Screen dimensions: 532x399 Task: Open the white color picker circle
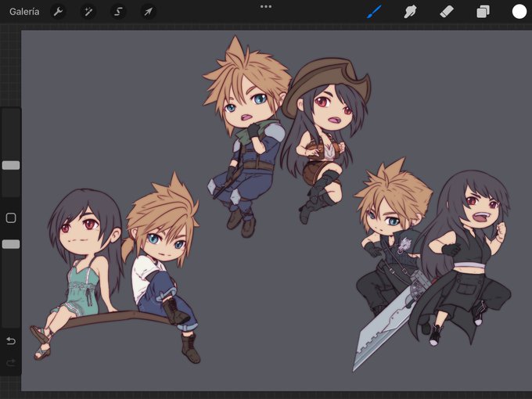tap(519, 12)
